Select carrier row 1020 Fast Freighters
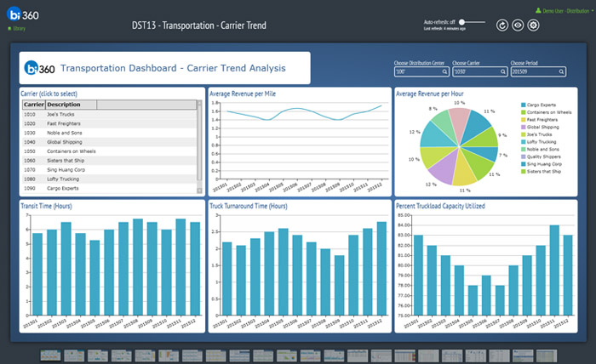This screenshot has width=596, height=364. 110,123
